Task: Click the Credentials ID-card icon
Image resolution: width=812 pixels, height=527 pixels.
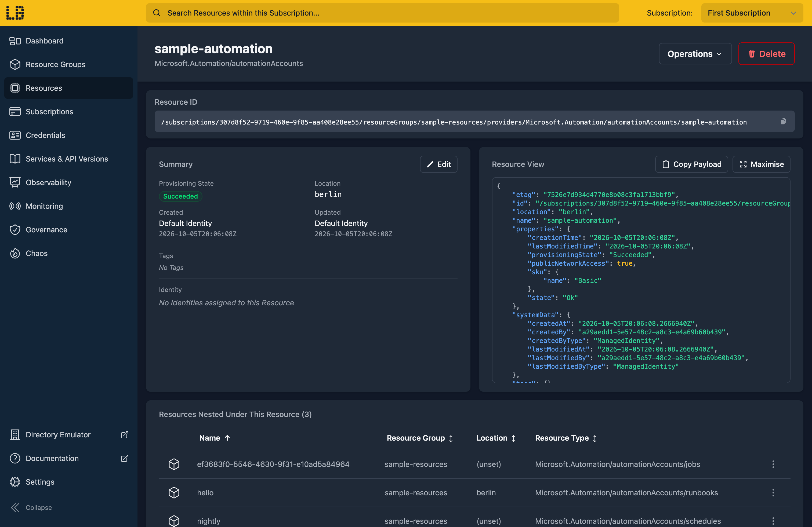Action: click(15, 135)
